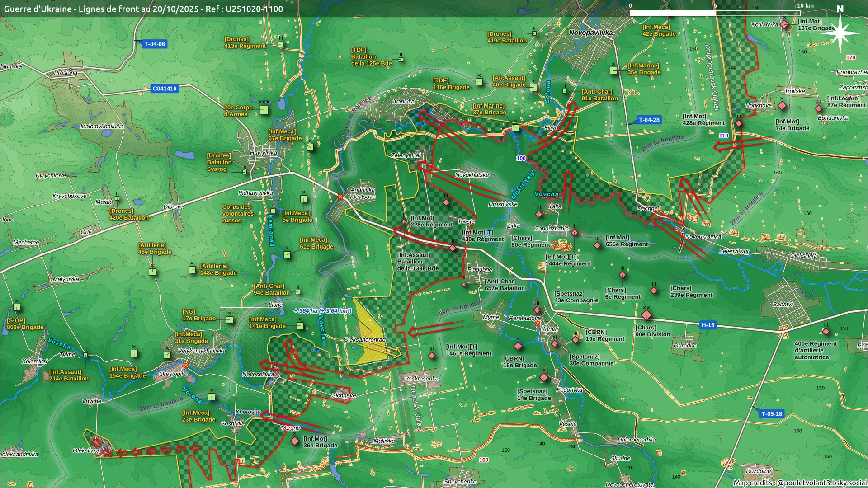The width and height of the screenshot is (868, 488).
Task: Click the 90e Division red diamond marker
Action: [x=646, y=315]
